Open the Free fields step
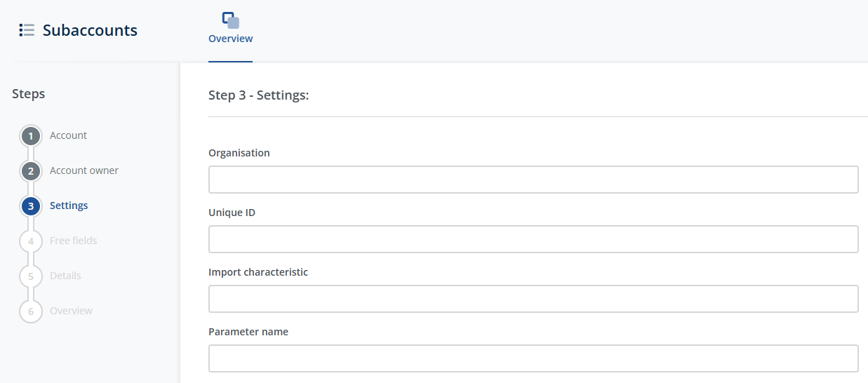The image size is (868, 383). [73, 241]
